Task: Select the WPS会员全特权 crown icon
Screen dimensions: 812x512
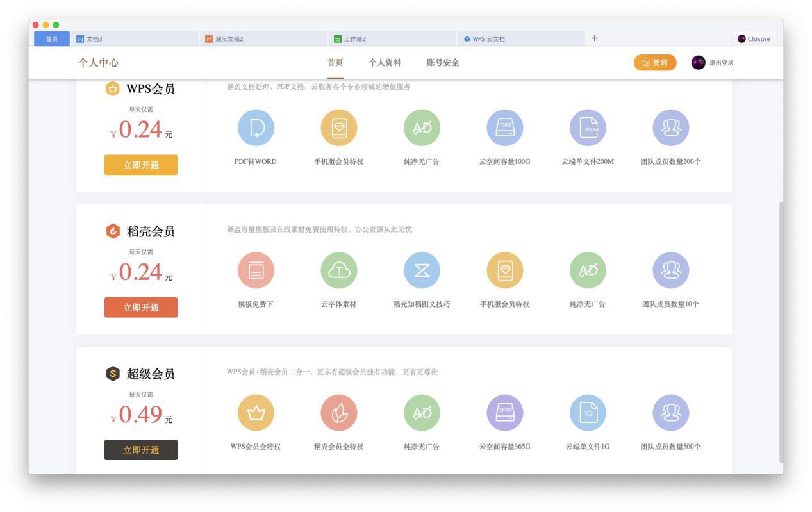Action: pyautogui.click(x=256, y=413)
